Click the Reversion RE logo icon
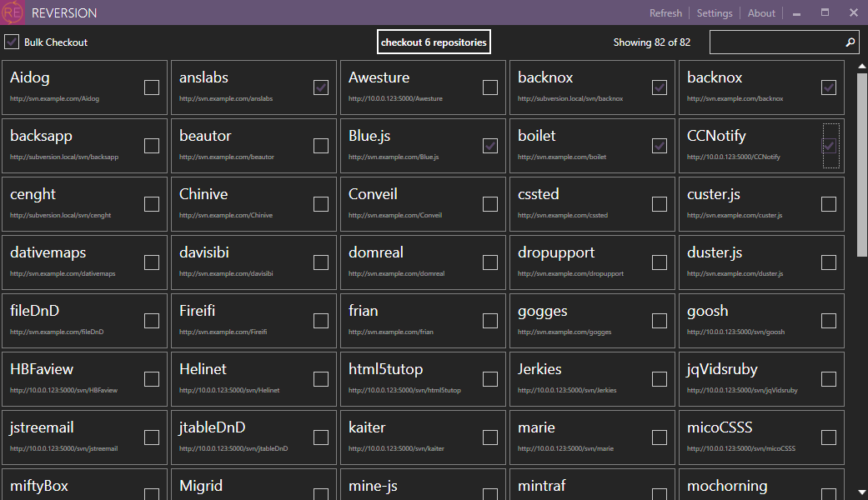The width and height of the screenshot is (868, 500). [x=13, y=12]
